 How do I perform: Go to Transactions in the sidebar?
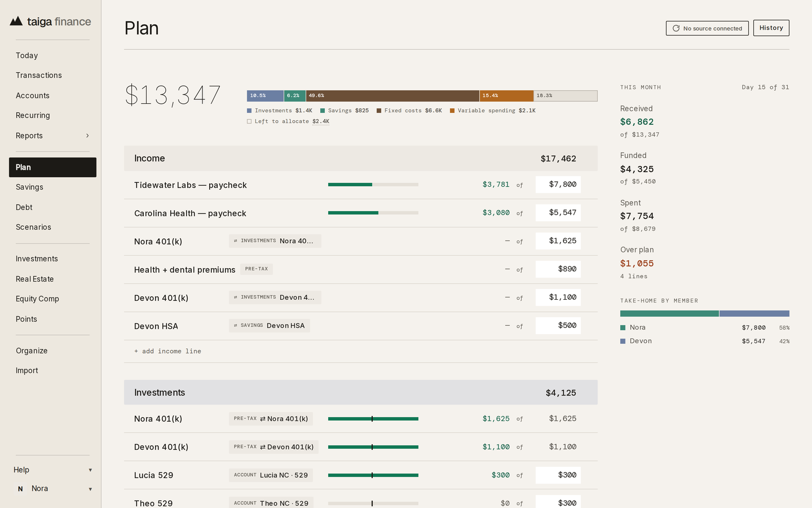point(52,75)
